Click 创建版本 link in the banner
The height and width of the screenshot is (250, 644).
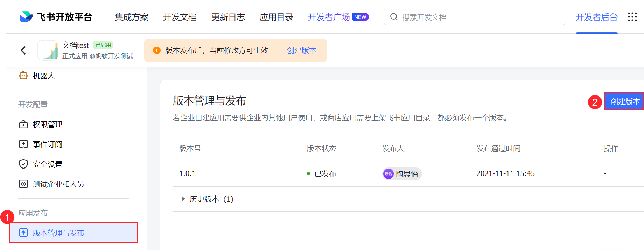pos(302,51)
